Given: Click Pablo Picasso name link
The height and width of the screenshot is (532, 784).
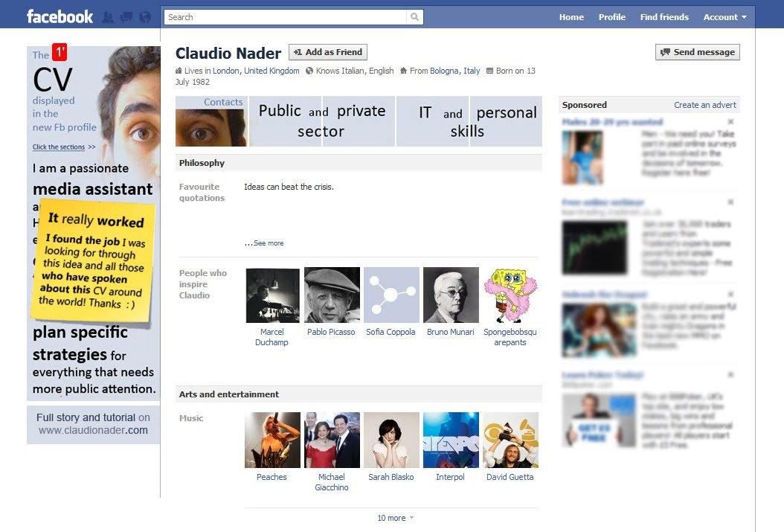Looking at the screenshot, I should pyautogui.click(x=331, y=332).
